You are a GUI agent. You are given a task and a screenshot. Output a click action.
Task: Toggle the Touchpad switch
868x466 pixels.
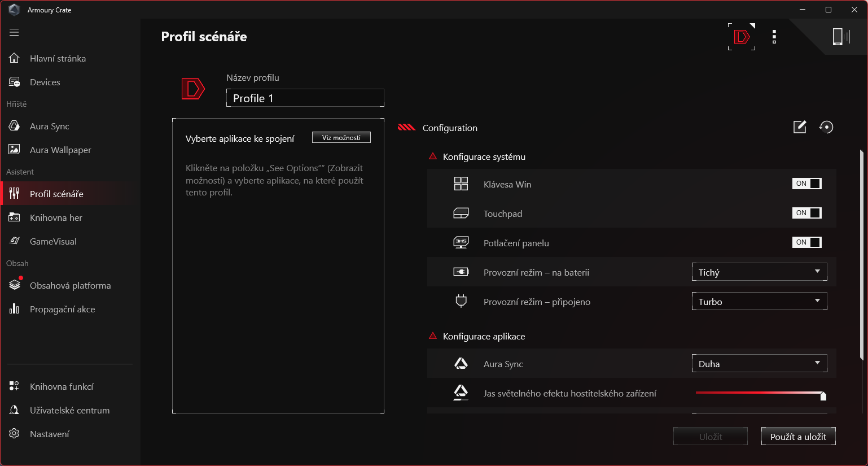[807, 213]
